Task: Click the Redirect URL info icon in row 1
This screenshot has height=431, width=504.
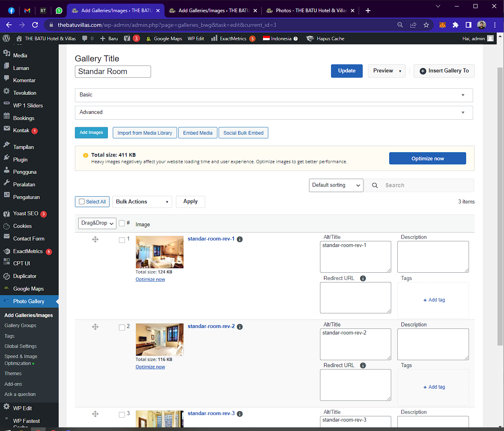Action: (x=363, y=278)
